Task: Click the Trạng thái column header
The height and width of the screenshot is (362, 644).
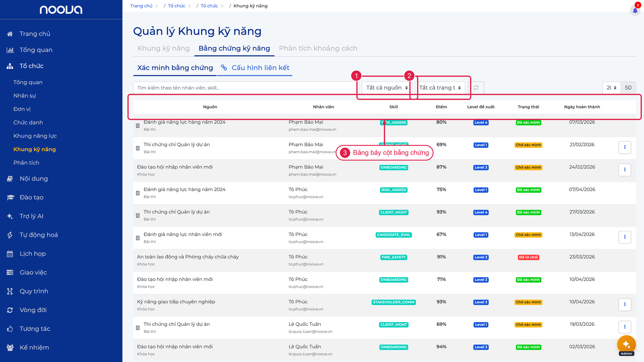Action: click(528, 107)
